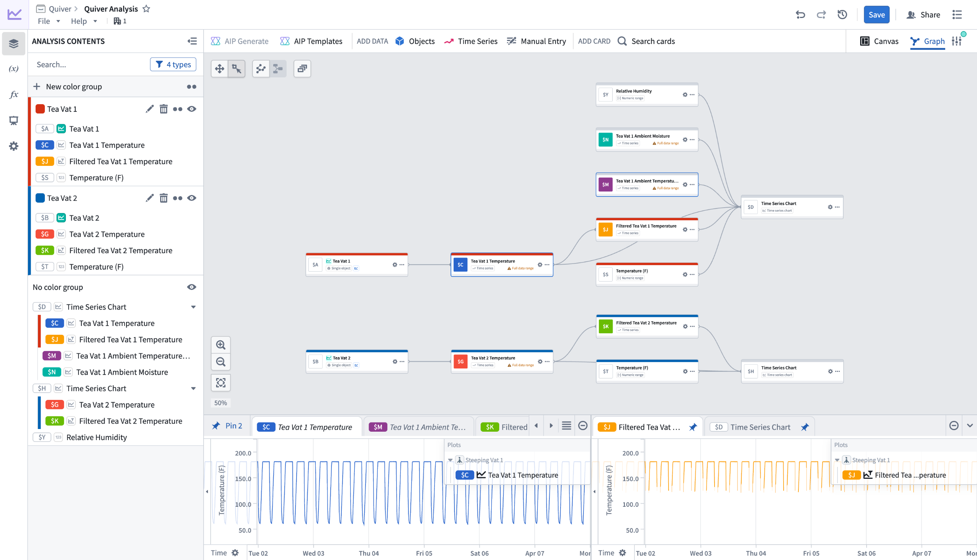Open the settings gear in the left sidebar

click(14, 146)
